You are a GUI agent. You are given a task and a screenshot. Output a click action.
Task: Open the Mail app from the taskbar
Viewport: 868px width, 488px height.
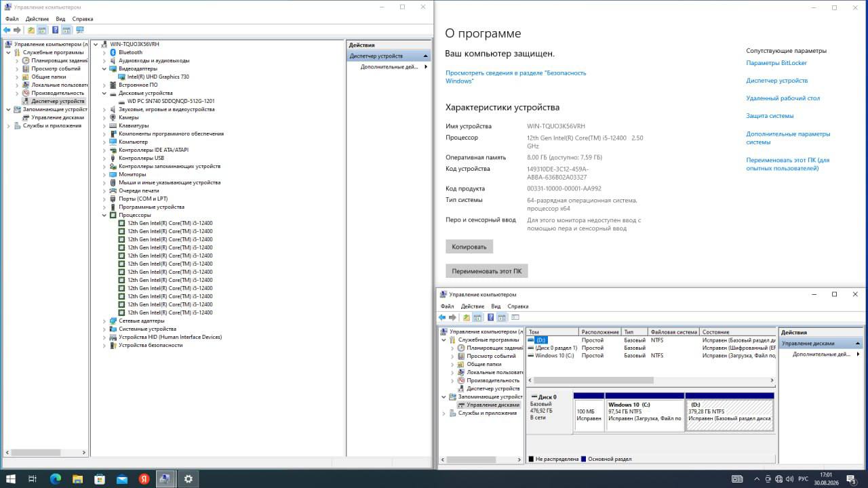[121, 479]
